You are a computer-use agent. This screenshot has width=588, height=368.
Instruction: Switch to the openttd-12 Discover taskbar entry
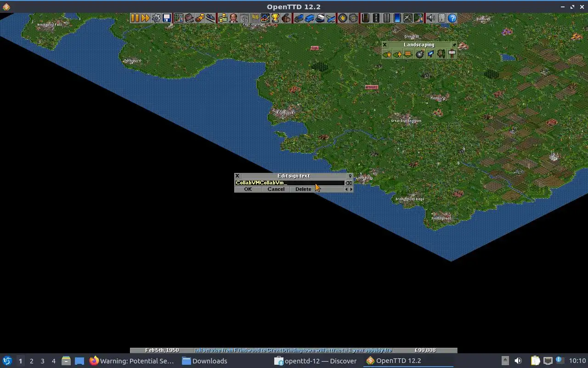316,361
